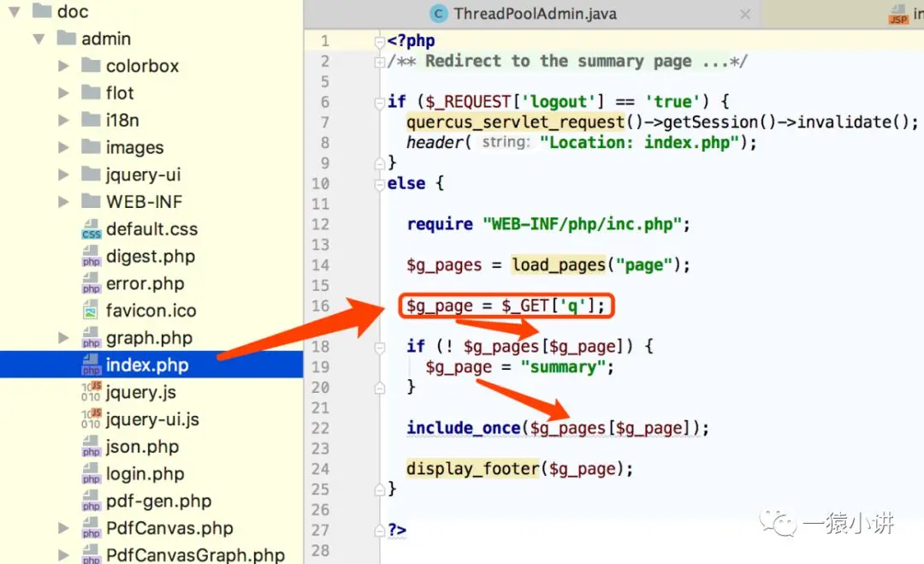Click the WEB-INF folder icon
The image size is (924, 564).
point(91,200)
